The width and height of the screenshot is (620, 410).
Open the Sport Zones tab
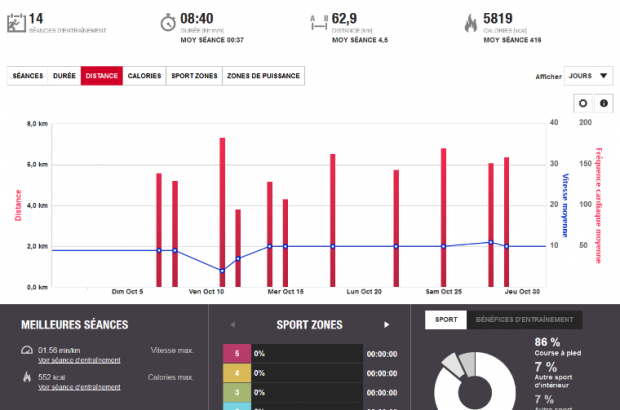(x=194, y=76)
